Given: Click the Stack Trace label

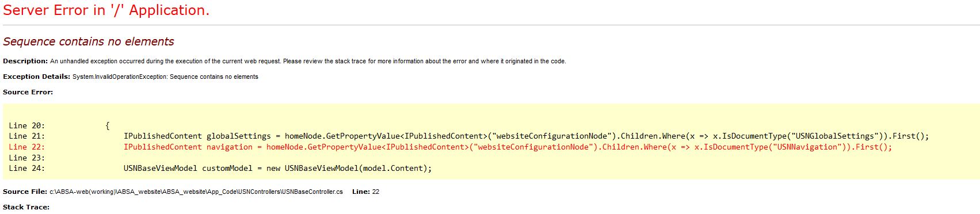Looking at the screenshot, I should [x=26, y=207].
